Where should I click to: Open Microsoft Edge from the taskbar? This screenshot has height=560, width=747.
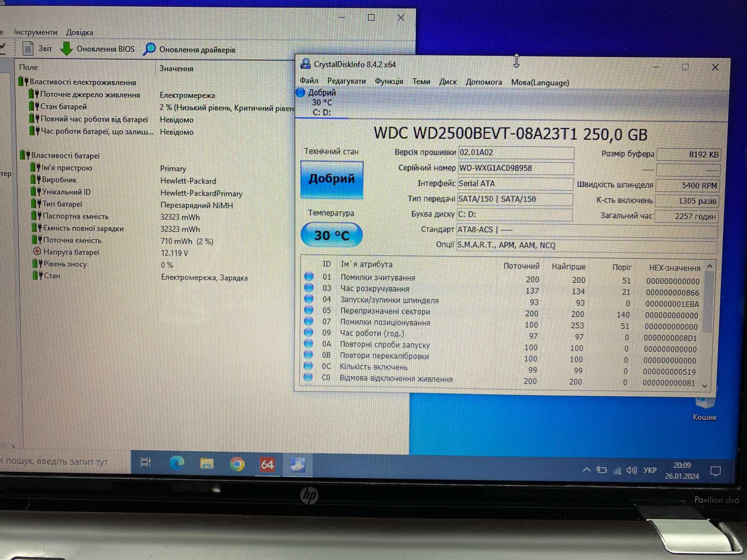(x=177, y=463)
